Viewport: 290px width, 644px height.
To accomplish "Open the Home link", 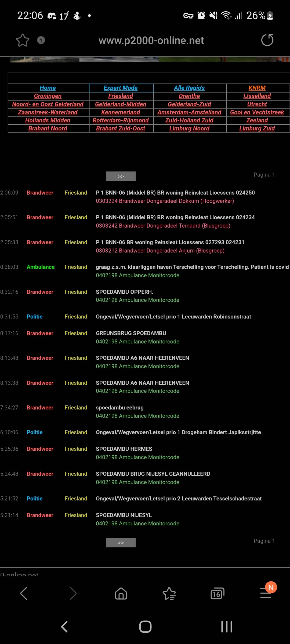I will (x=48, y=88).
